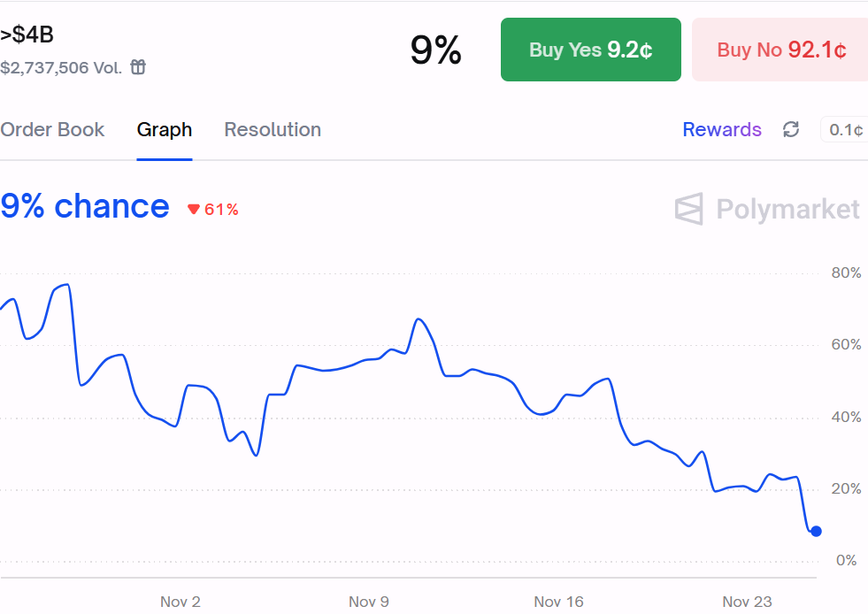Click the 80% gridline label on the right axis
This screenshot has height=614, width=868.
point(845,272)
